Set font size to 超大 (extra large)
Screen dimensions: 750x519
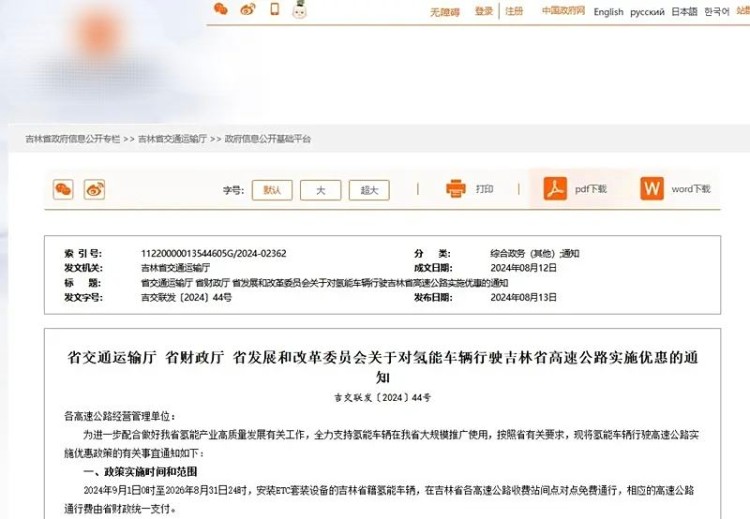(x=370, y=190)
